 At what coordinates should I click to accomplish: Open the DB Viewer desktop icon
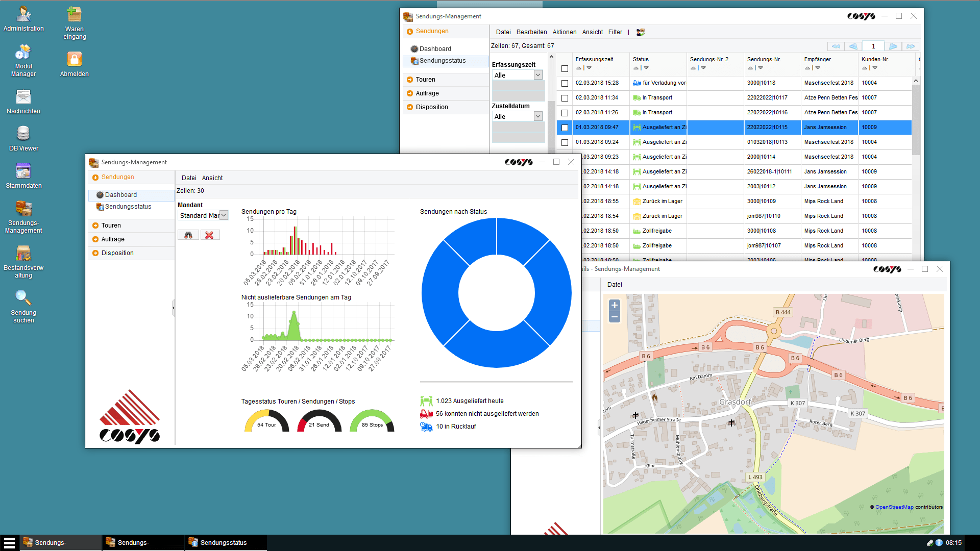pos(23,134)
